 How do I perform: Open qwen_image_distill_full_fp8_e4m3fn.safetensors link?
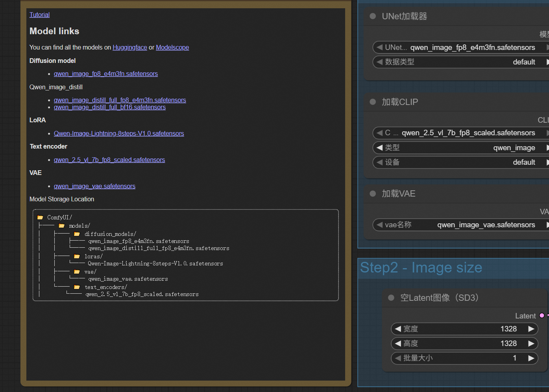[x=120, y=100]
